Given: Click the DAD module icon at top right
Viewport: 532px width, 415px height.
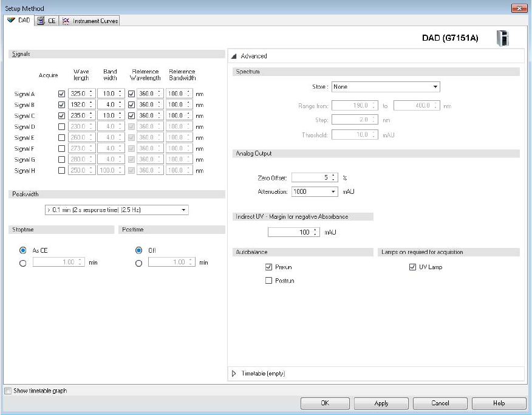Looking at the screenshot, I should 502,38.
